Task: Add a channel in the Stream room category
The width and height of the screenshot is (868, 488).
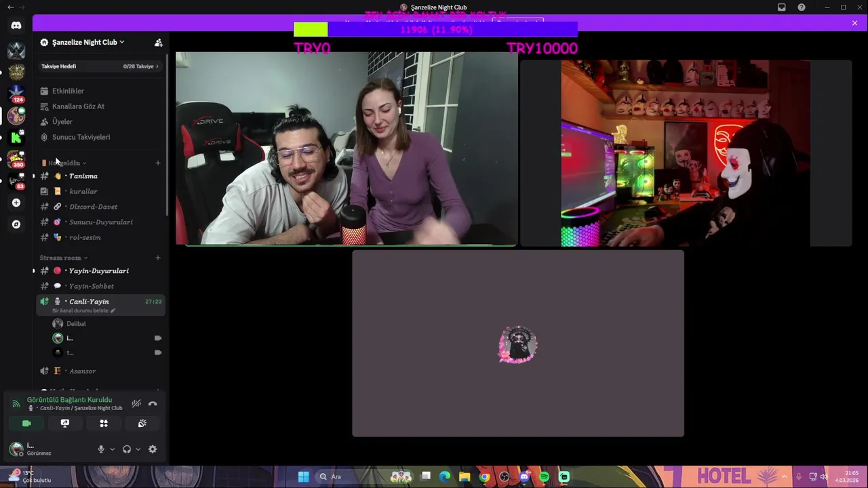Action: [x=157, y=258]
